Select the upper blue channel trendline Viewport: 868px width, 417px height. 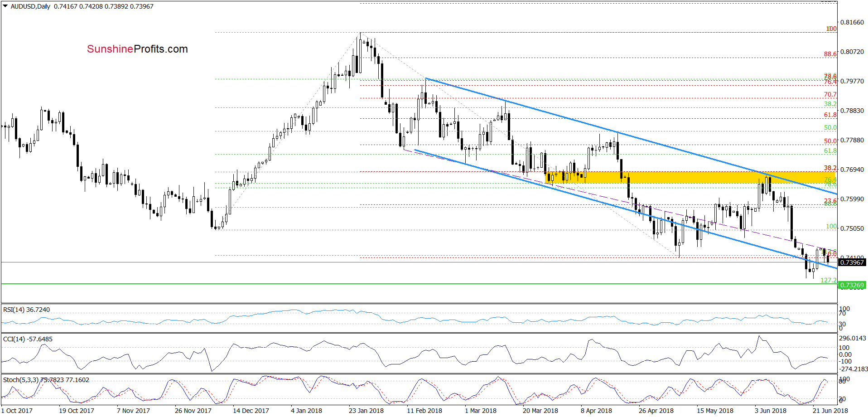coord(632,136)
